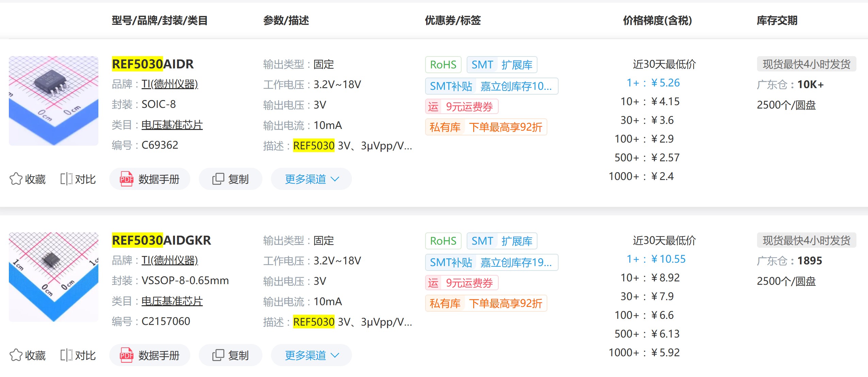The height and width of the screenshot is (377, 868).
Task: Click the SMT补贴 subsidy badge on REF5030AIDR
Action: click(450, 86)
